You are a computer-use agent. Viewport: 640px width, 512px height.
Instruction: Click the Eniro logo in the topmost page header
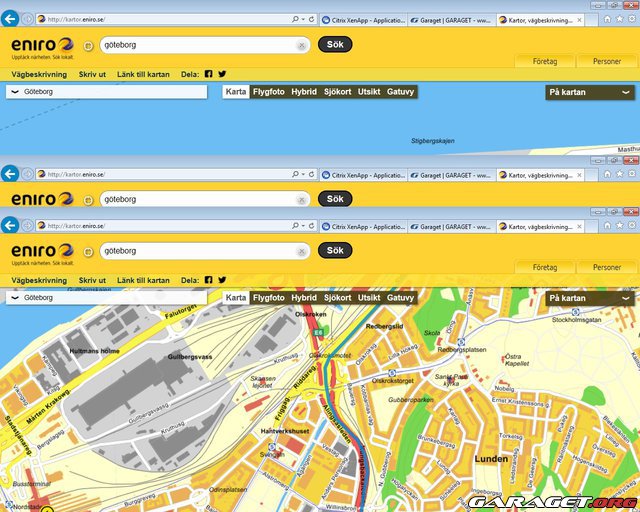point(42,46)
